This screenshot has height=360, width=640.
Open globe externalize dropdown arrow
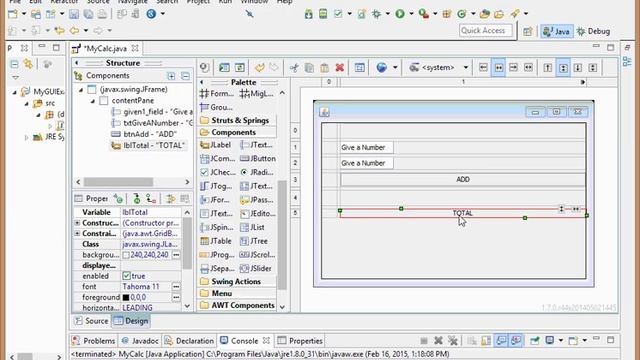[x=395, y=67]
